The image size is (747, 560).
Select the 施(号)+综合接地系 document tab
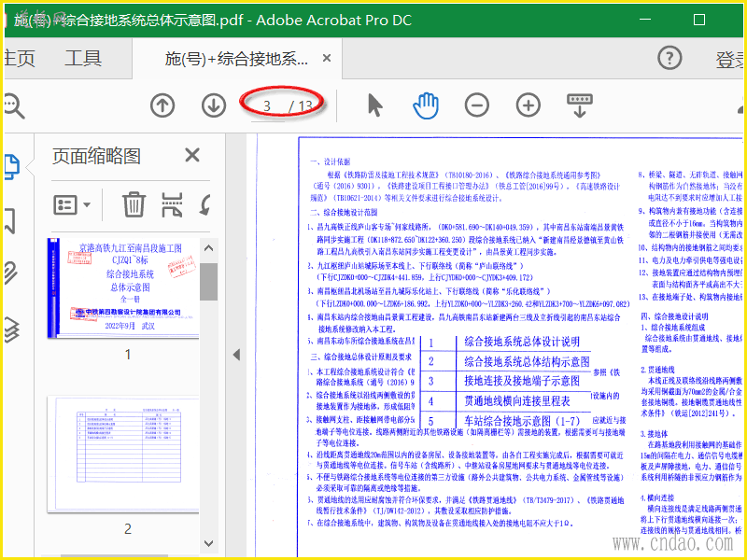pyautogui.click(x=237, y=59)
